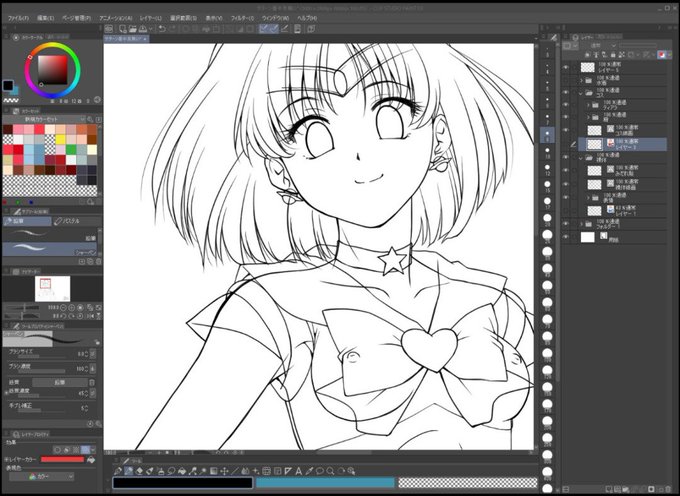Expand the ティアラ layer folder
Screen dimensions: 680x496
[588, 105]
